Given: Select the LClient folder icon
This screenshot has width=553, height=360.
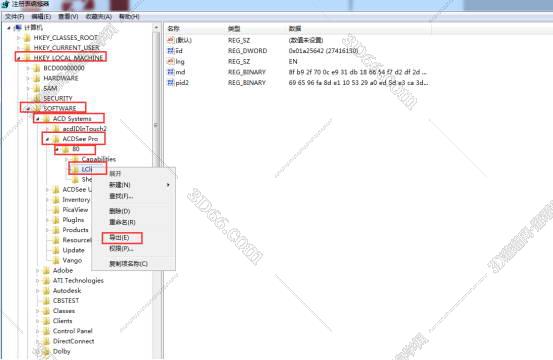Looking at the screenshot, I should 75,170.
